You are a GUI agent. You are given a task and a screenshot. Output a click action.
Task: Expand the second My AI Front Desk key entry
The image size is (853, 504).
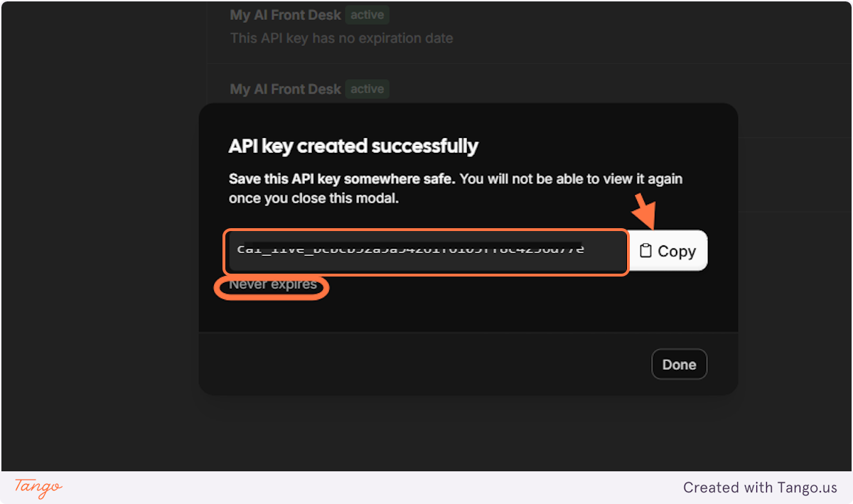tap(285, 89)
